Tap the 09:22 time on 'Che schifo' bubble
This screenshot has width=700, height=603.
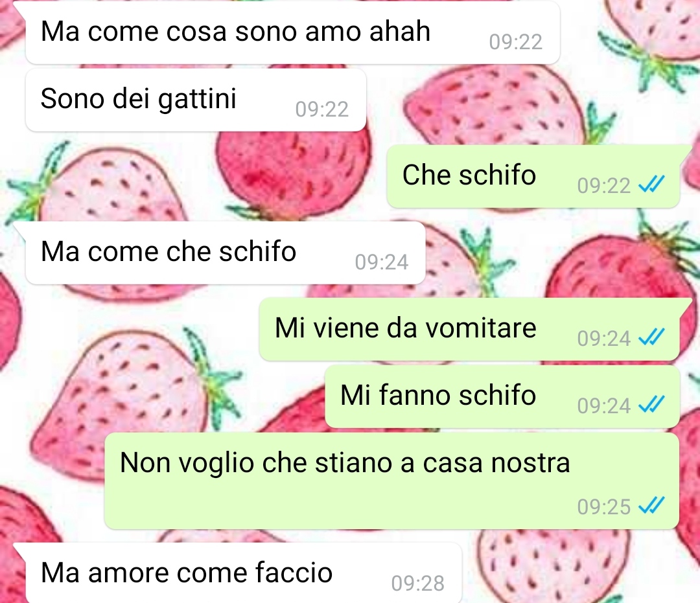pyautogui.click(x=603, y=185)
